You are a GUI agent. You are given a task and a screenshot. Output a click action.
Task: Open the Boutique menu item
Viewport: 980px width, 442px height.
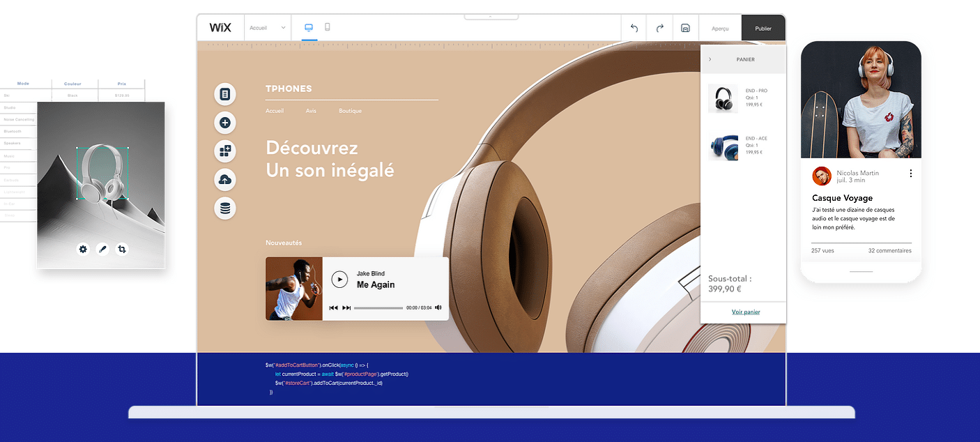click(349, 110)
